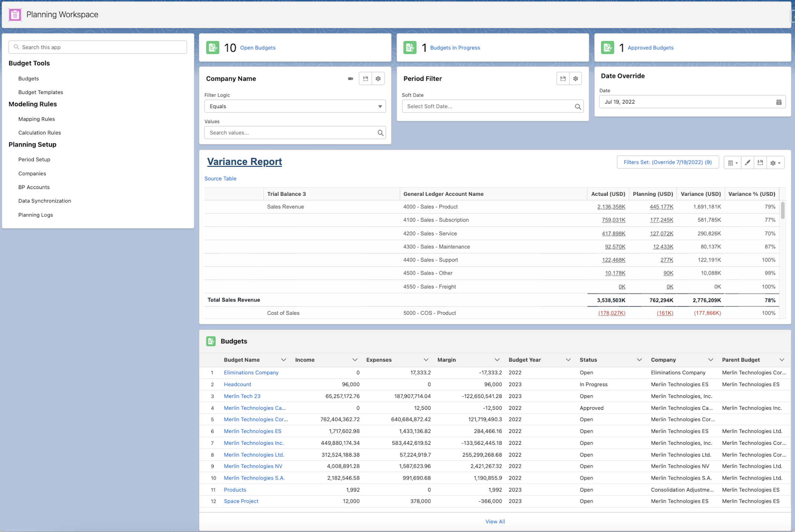
Task: Open Budget Name column sort chevron
Action: point(283,360)
